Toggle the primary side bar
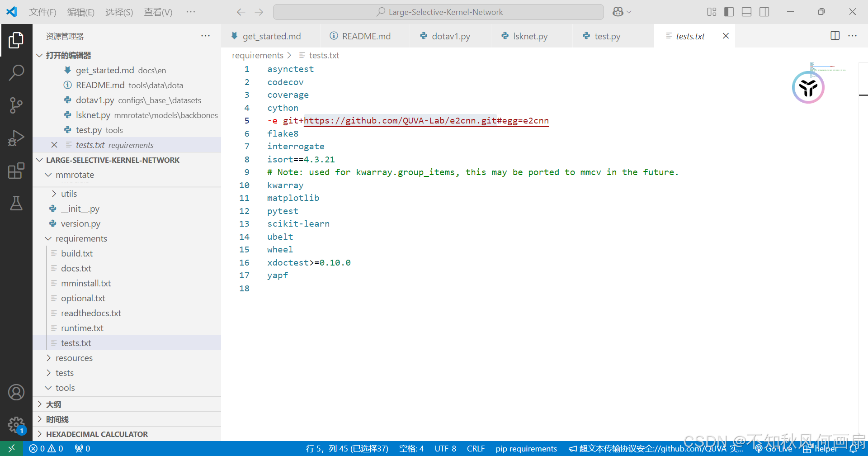This screenshot has width=868, height=456. tap(729, 12)
